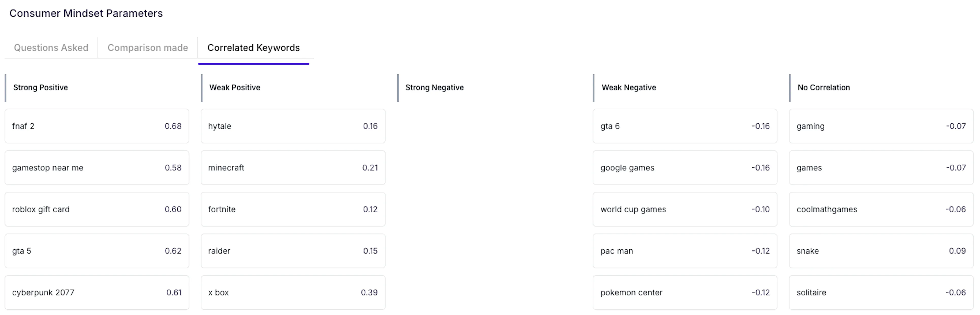Click the google games keyword card
Viewport: 980px width, 315px height.
pos(685,168)
